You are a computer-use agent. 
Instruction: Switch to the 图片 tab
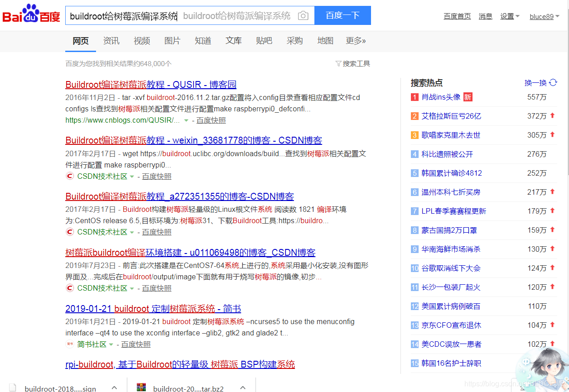173,41
